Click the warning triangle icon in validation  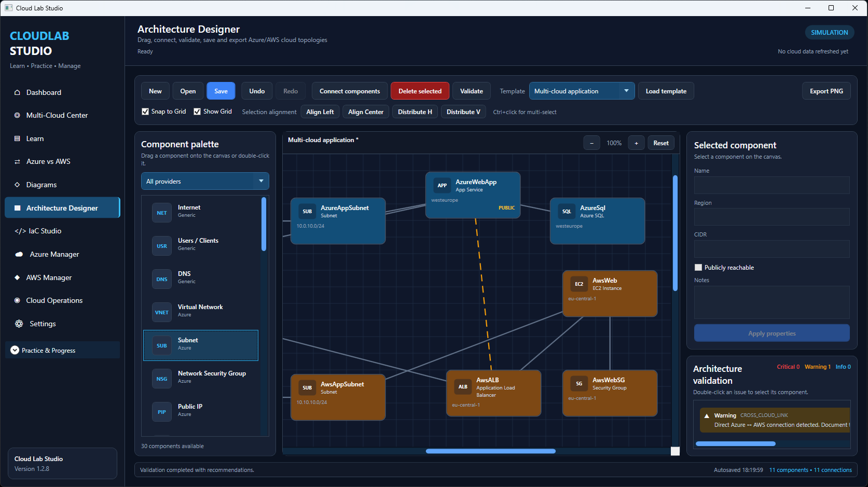pos(707,416)
